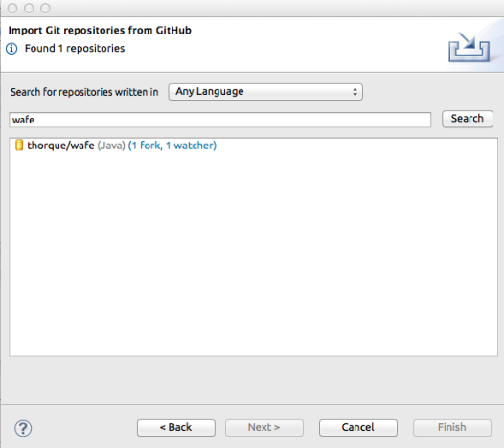The height and width of the screenshot is (448, 504).
Task: Close the import dialog window
Action: [12, 8]
